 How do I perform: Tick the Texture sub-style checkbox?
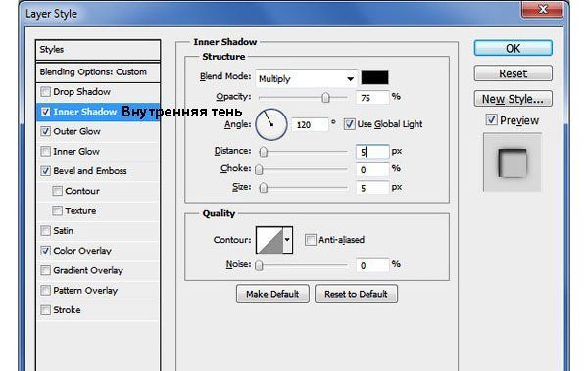[57, 211]
